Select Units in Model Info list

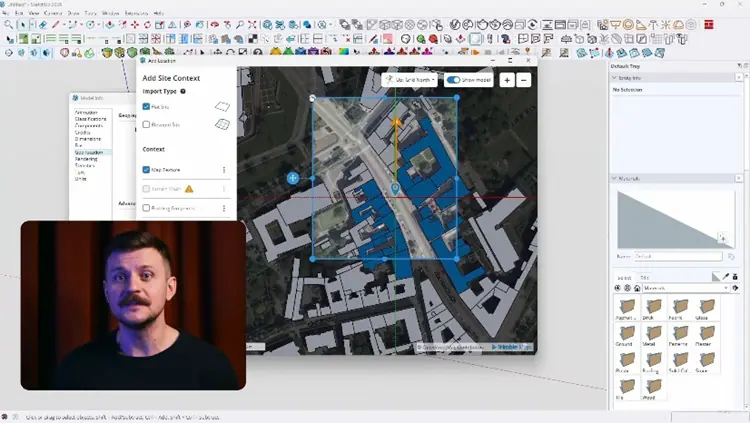80,179
